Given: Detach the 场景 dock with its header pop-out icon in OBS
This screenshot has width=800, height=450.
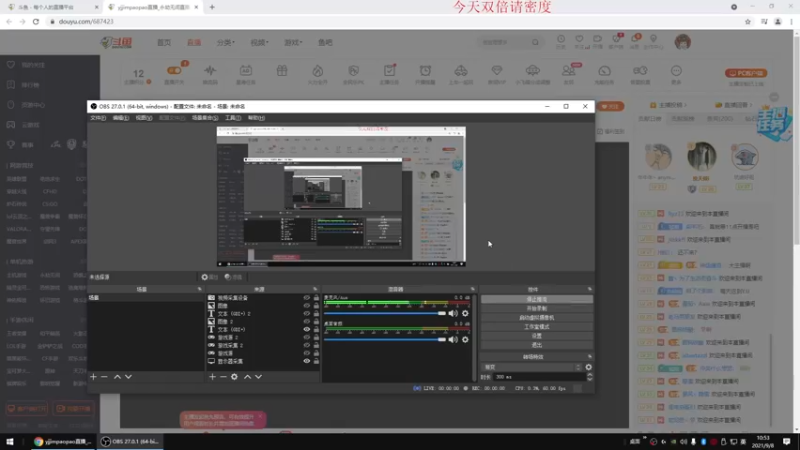Looking at the screenshot, I should coord(200,289).
